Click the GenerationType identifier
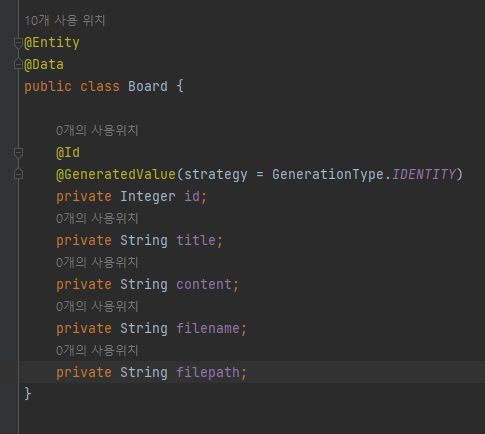This screenshot has height=434, width=485. 328,174
